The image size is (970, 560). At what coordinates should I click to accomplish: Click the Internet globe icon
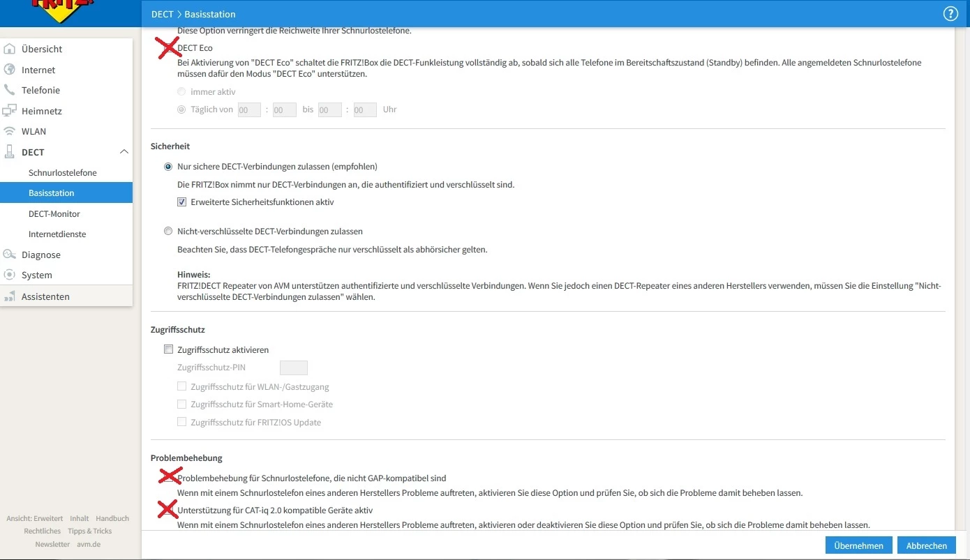[x=9, y=70]
